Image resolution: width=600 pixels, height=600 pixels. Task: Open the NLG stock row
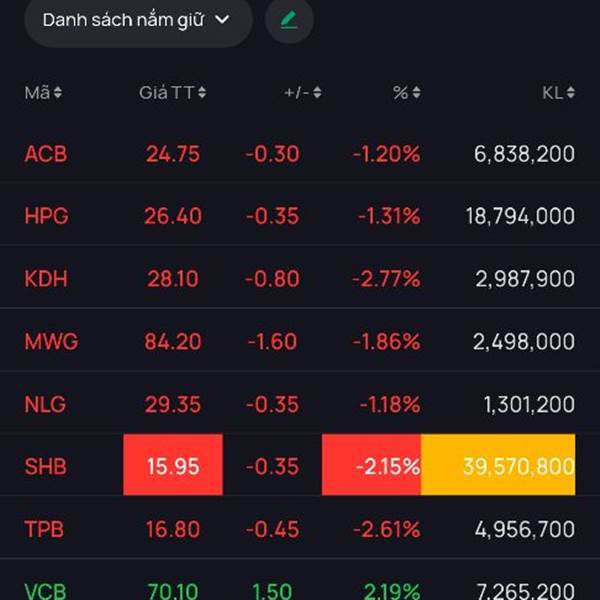(300, 404)
